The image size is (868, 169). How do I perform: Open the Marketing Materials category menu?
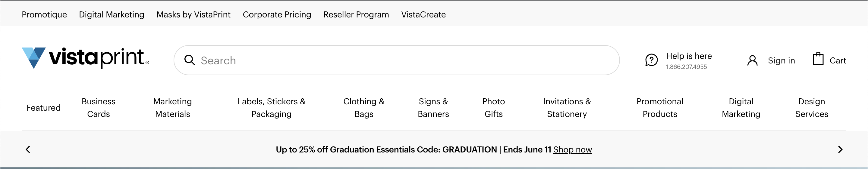(172, 108)
